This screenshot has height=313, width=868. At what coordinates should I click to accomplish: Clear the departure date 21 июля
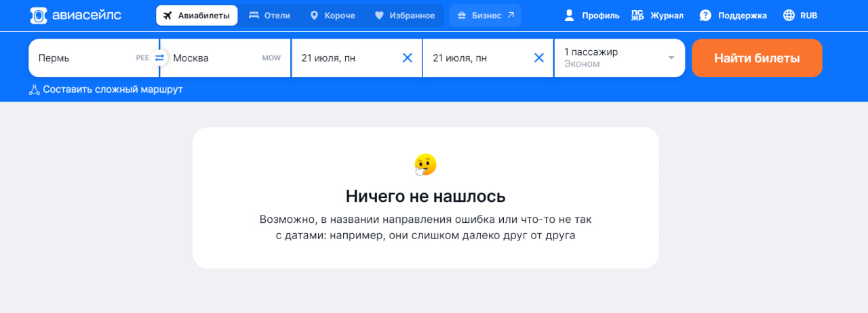[408, 58]
